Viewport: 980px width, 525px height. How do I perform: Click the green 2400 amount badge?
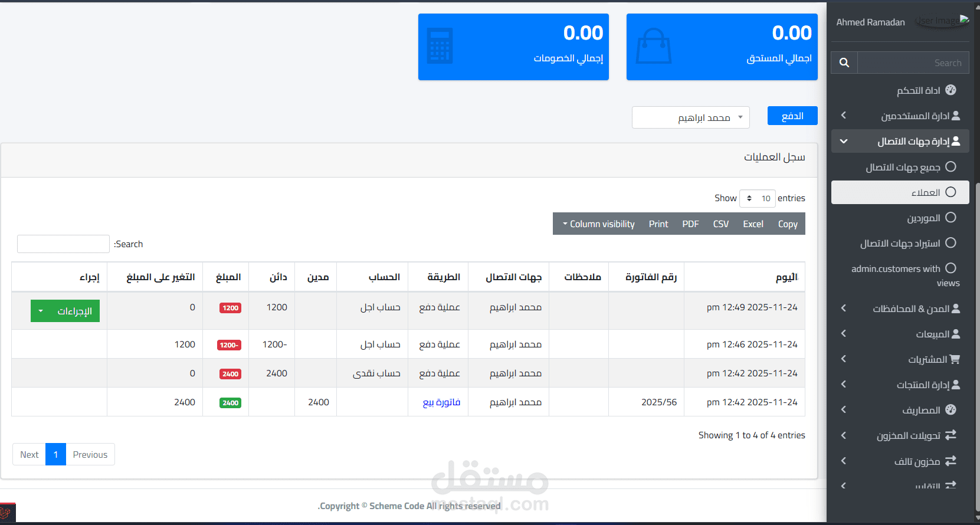pos(230,403)
